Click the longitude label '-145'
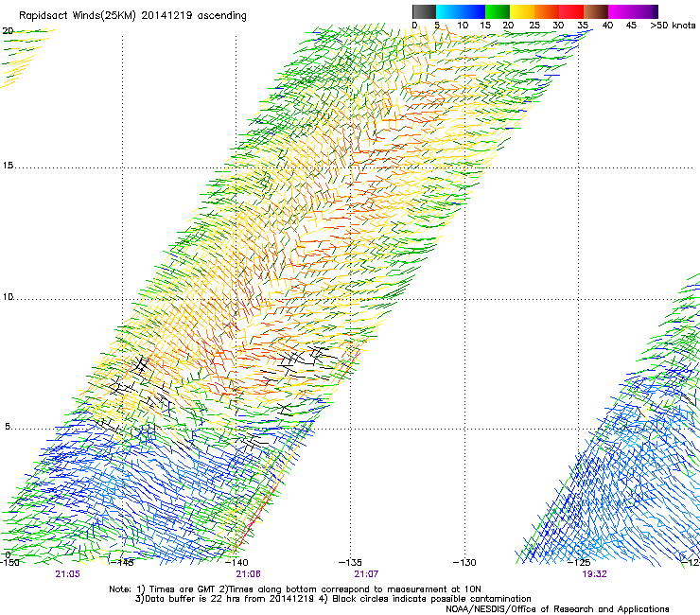The height and width of the screenshot is (615, 700). click(x=123, y=562)
